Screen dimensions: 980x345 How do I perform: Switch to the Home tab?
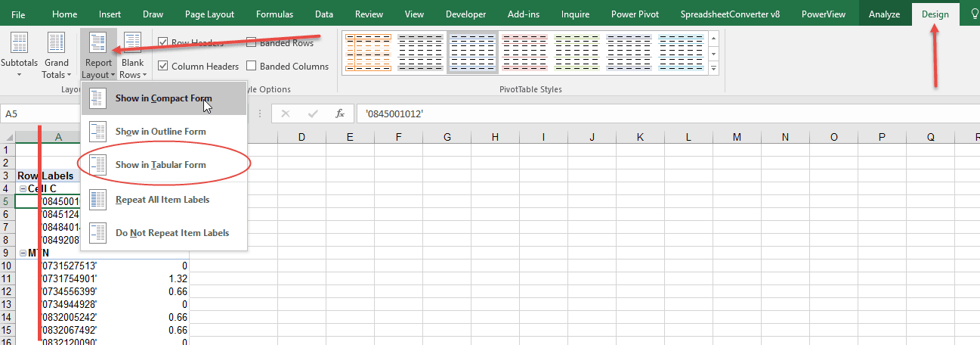coord(64,14)
